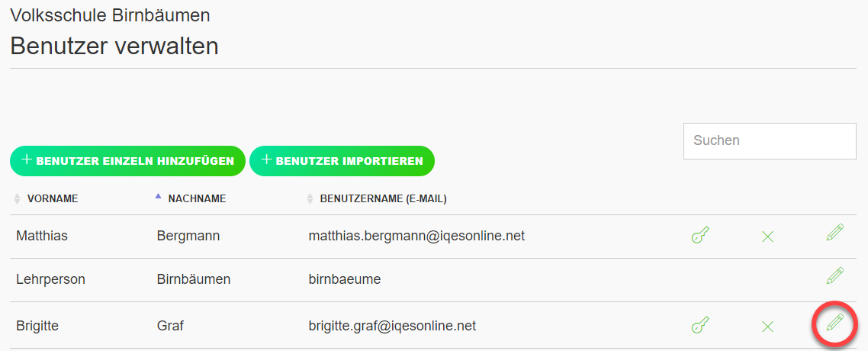The height and width of the screenshot is (351, 868).
Task: Select the Nachname column header
Action: coord(197,198)
